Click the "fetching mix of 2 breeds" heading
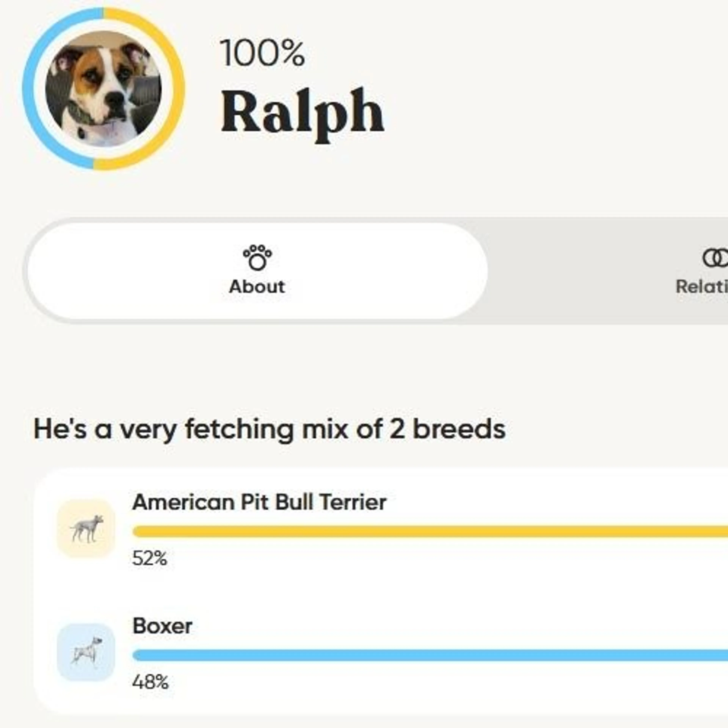728x728 pixels. click(x=269, y=430)
